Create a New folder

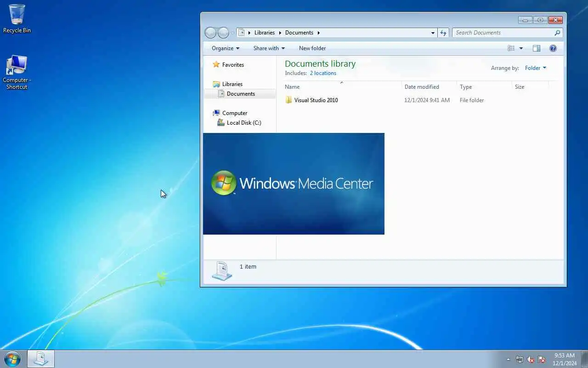[x=312, y=48]
